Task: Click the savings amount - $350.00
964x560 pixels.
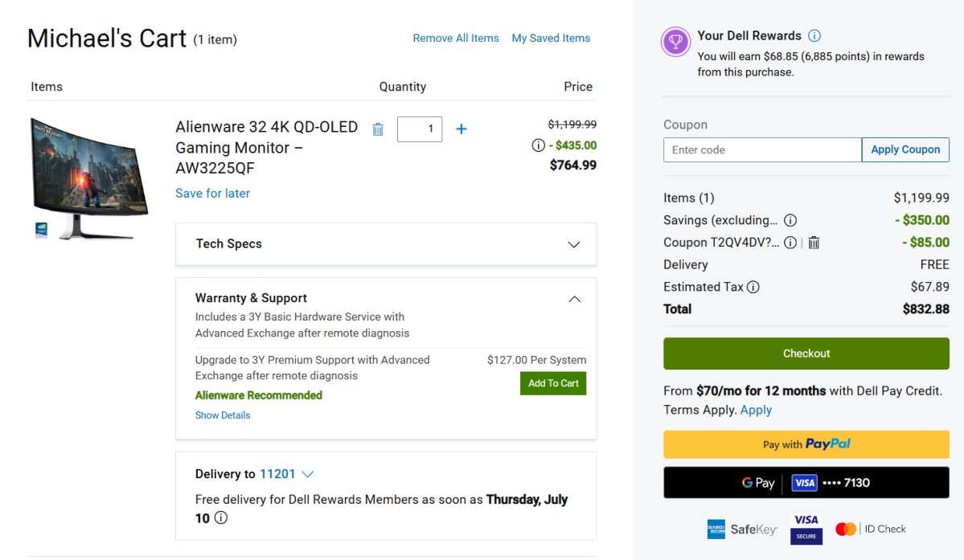Action: [x=922, y=220]
